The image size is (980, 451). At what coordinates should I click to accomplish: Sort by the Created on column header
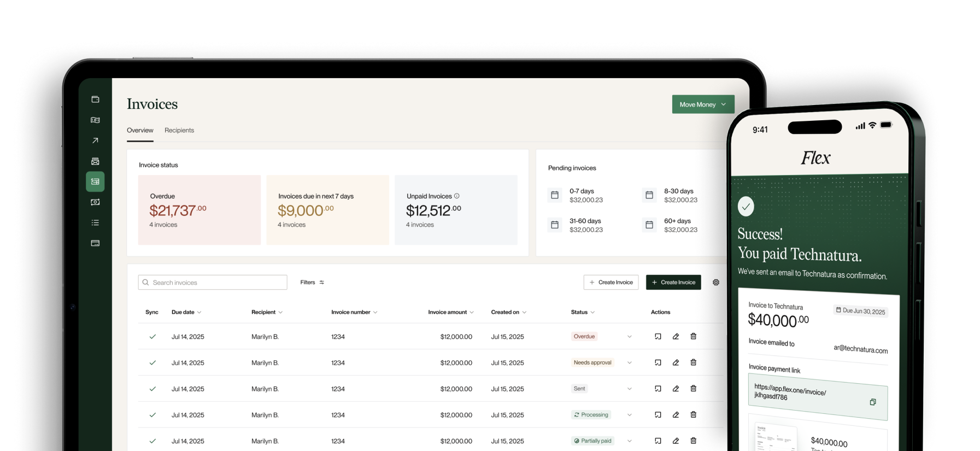click(509, 312)
